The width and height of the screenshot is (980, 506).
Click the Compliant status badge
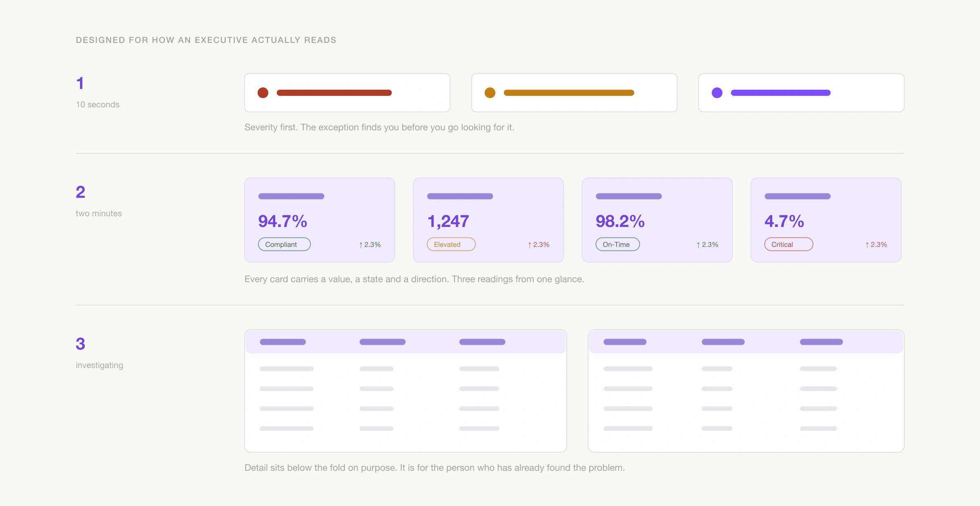[284, 244]
